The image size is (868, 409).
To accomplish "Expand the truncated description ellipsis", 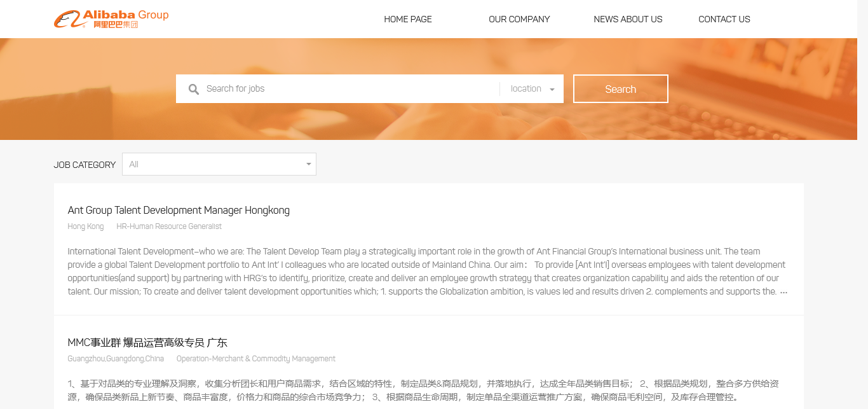I will [x=783, y=292].
